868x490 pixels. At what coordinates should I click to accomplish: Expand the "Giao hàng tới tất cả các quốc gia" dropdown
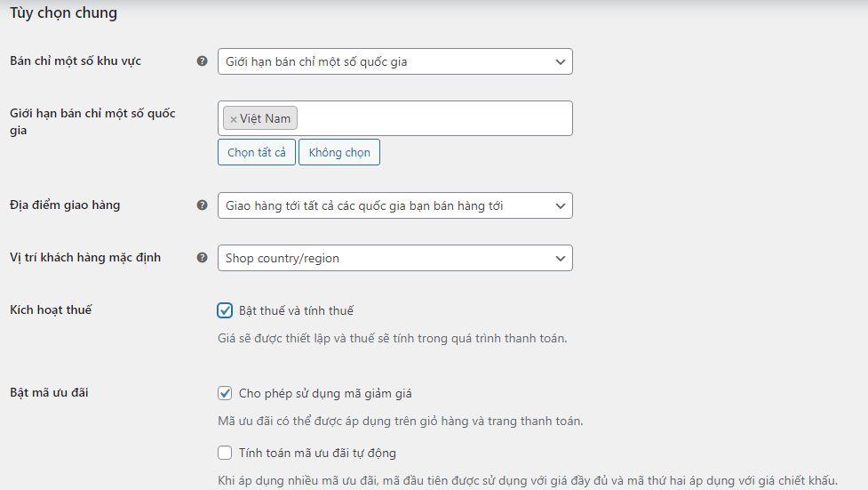[x=394, y=205]
